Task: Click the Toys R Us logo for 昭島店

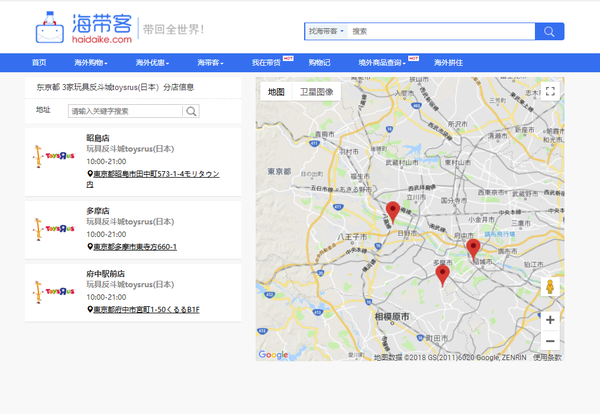Action: 53,156
